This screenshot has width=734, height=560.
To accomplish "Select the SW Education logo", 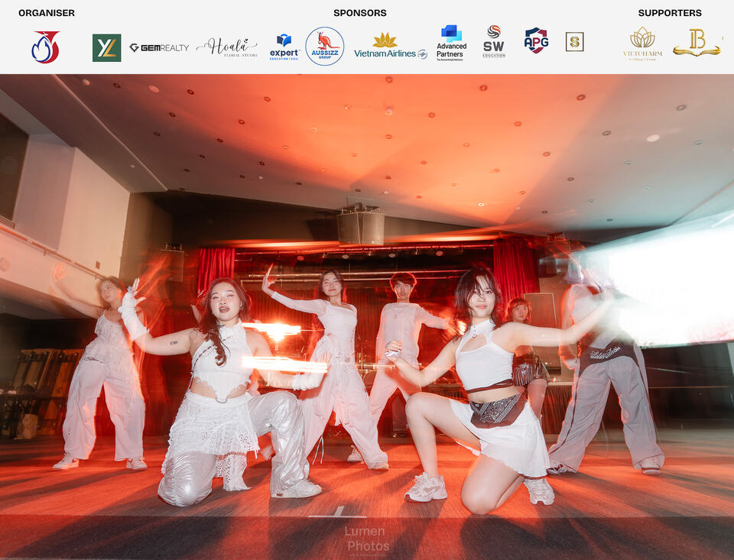I will coord(494,42).
